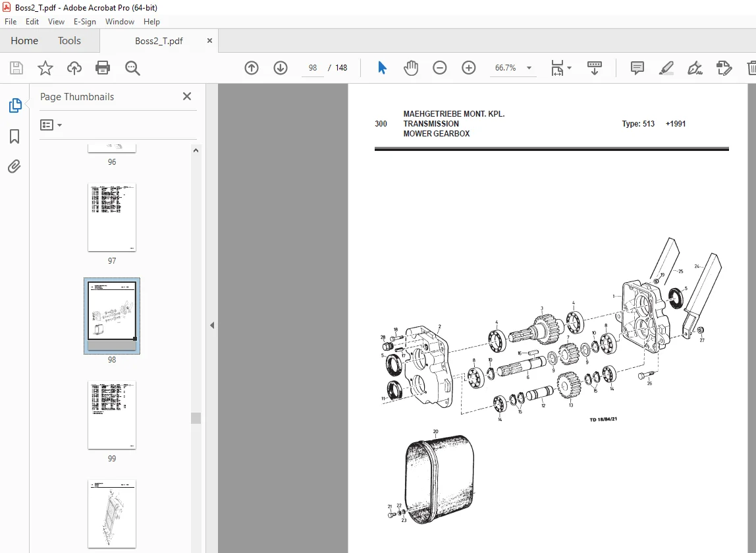Click the thumbnails pane scrollbar handle
Image resolution: width=756 pixels, height=553 pixels.
pos(196,418)
